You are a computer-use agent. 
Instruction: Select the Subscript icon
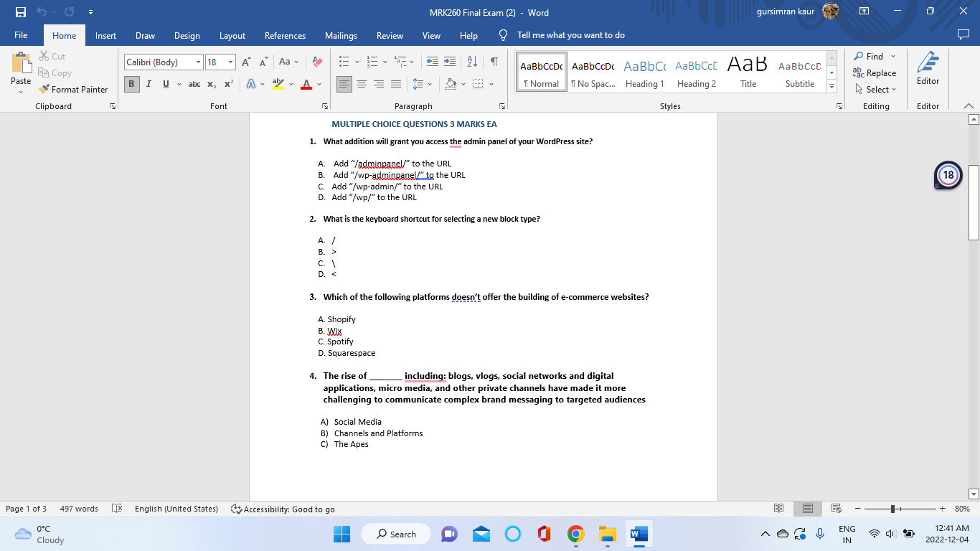click(212, 84)
